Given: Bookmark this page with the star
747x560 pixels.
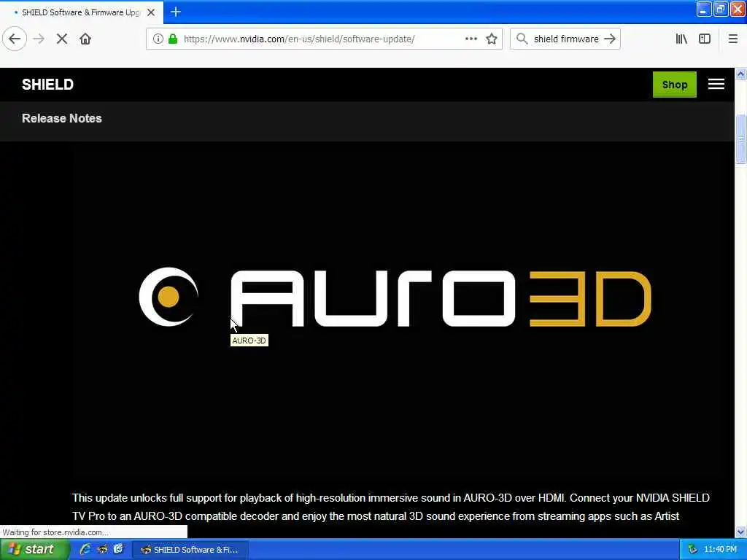Looking at the screenshot, I should tap(492, 39).
